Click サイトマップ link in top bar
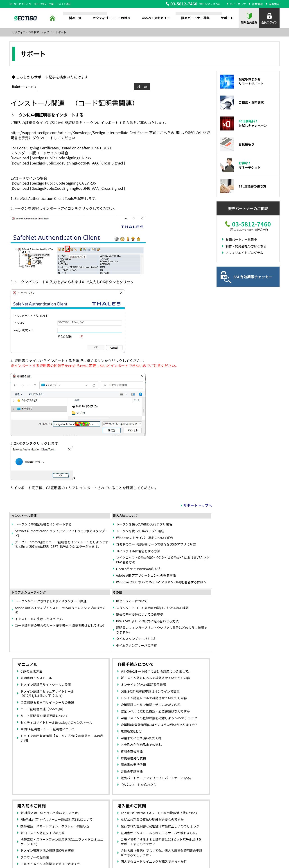 point(237,4)
